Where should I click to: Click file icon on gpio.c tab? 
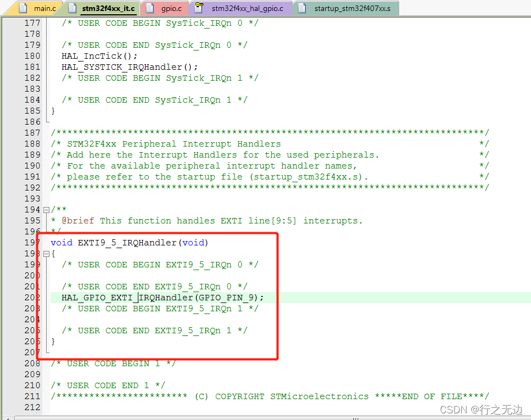click(x=150, y=8)
